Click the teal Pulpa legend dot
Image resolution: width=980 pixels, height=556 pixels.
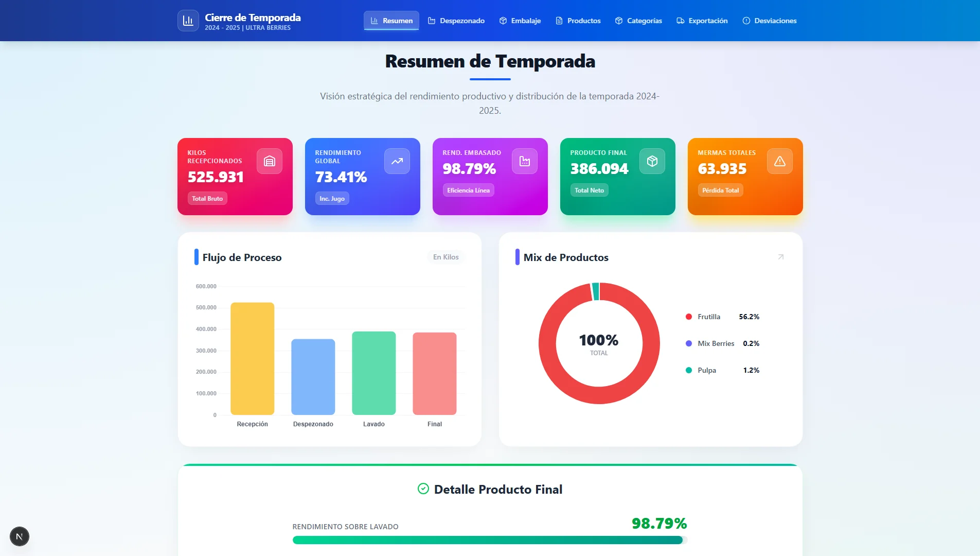coord(689,370)
